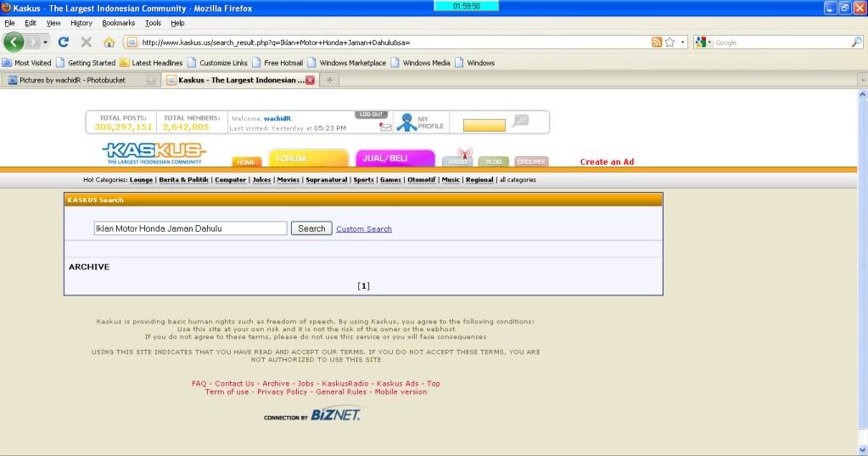Open a new tab with plus button

[329, 81]
